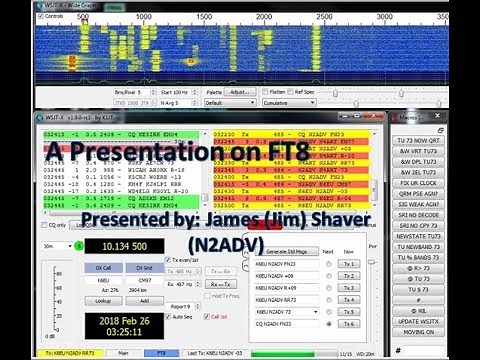This screenshot has height=360, width=480.
Task: Click QRM PSE AGN? macro
Action: (x=418, y=194)
